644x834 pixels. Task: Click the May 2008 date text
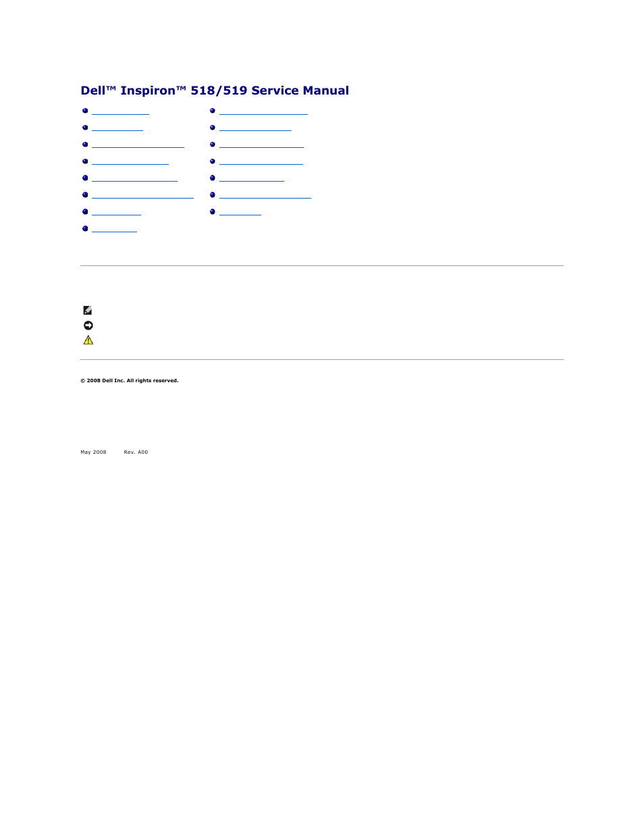coord(93,452)
